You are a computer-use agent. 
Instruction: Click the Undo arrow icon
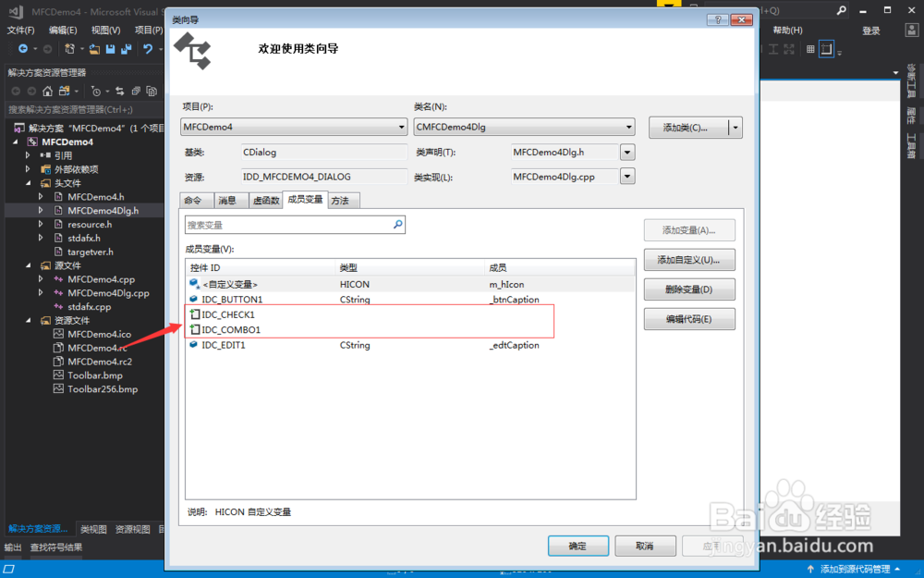point(148,49)
